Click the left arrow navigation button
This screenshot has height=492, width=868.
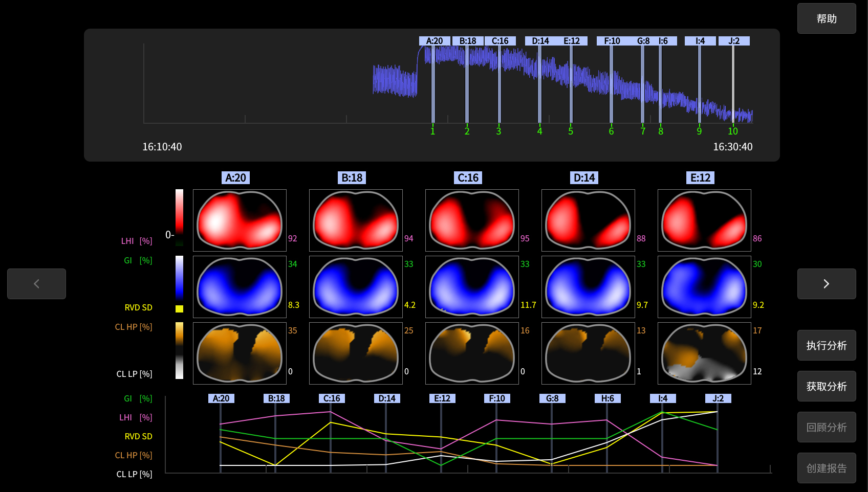[x=36, y=284]
